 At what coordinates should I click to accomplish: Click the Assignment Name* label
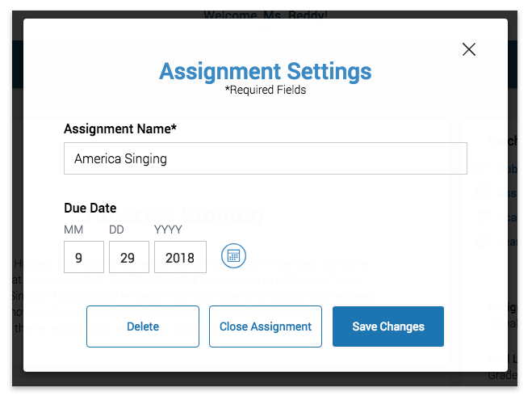[x=120, y=129]
